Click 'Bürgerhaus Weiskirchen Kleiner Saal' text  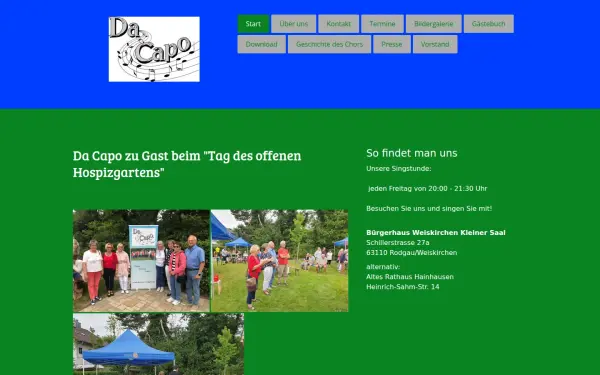click(436, 233)
